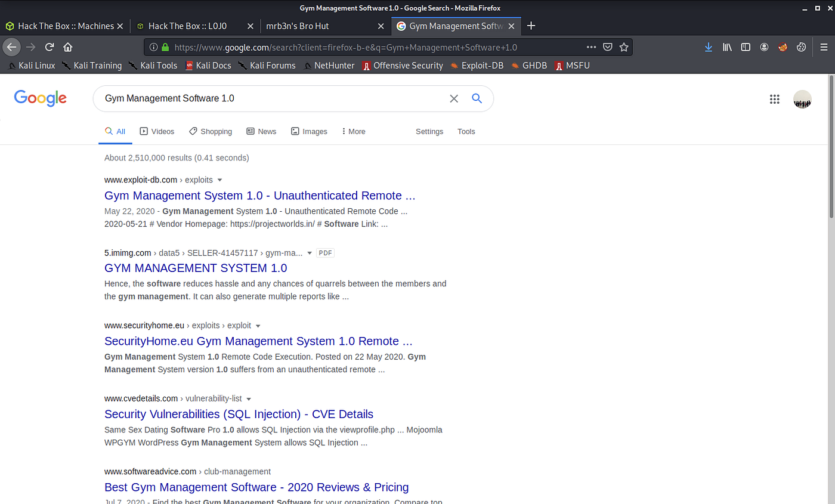Expand arrow beside 5.imimg.com result
Screen dimensions: 835x504
[x=310, y=253]
